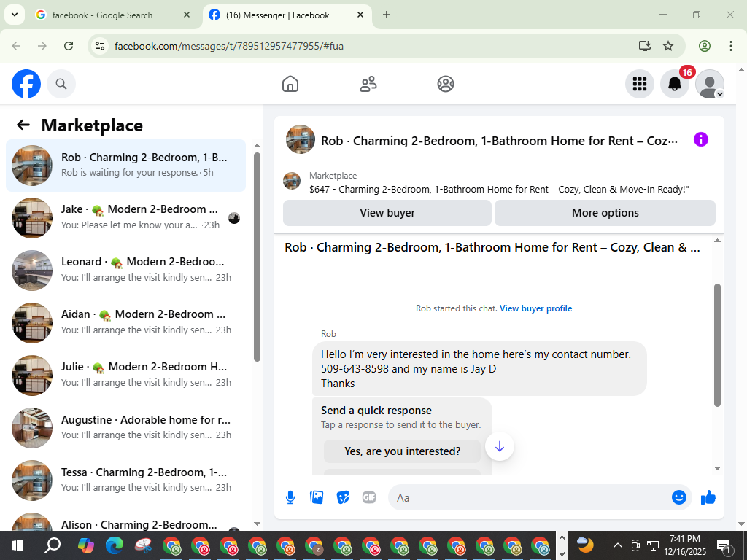Viewport: 747px width, 560px height.
Task: Click the address bar URL
Action: point(228,46)
